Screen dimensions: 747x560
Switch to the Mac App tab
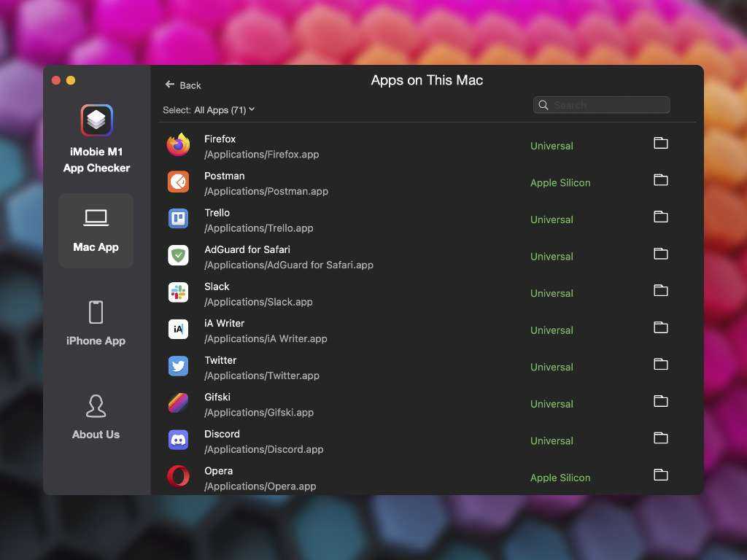click(96, 230)
